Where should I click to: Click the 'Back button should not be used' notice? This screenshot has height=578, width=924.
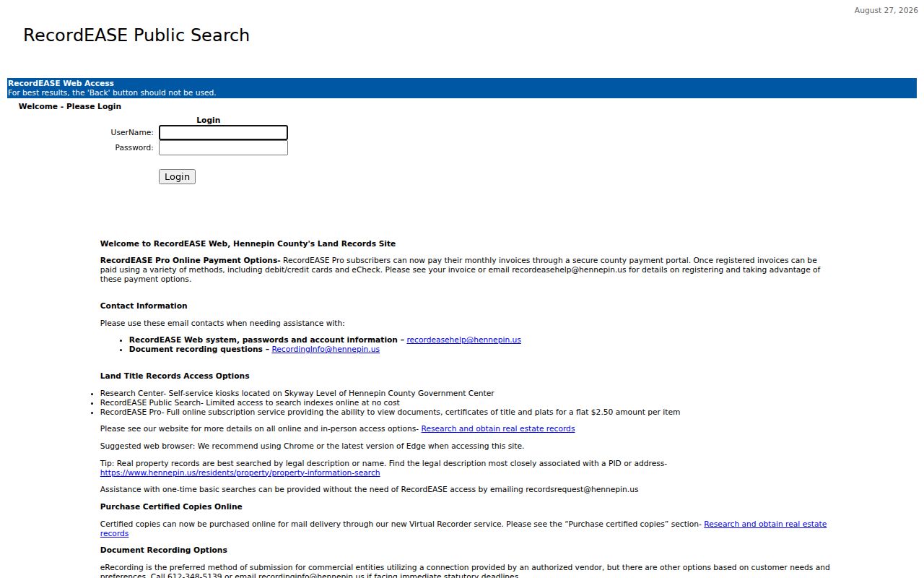tap(112, 92)
